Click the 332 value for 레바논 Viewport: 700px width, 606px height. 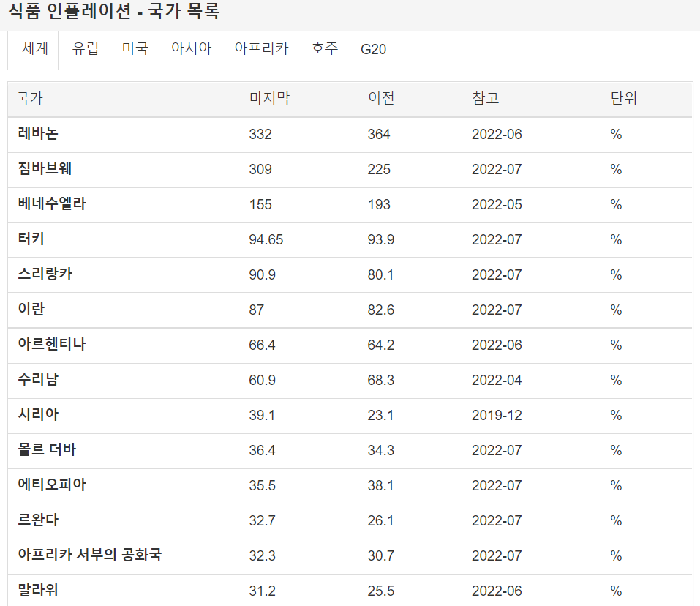(x=260, y=135)
